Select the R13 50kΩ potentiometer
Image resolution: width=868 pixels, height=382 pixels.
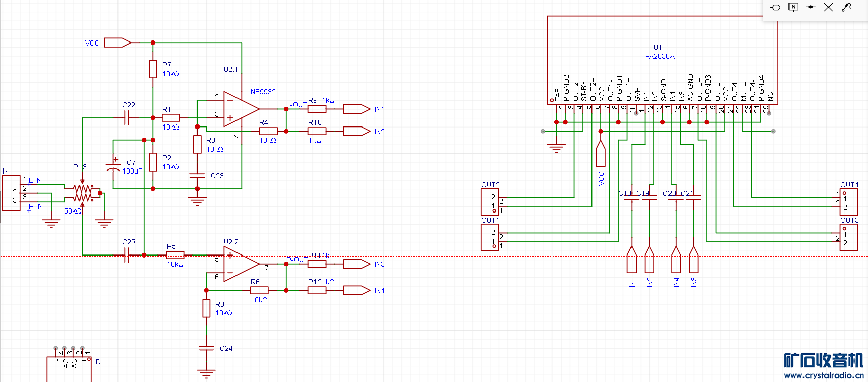click(x=83, y=193)
